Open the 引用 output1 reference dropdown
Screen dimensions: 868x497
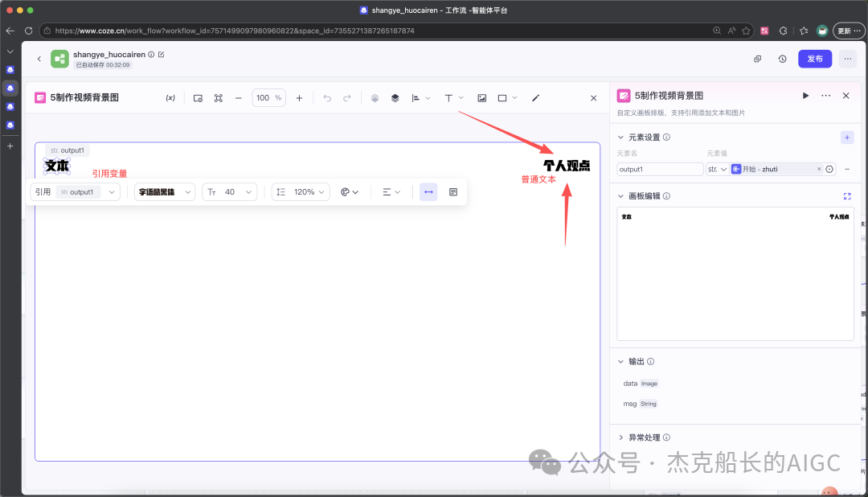click(75, 191)
